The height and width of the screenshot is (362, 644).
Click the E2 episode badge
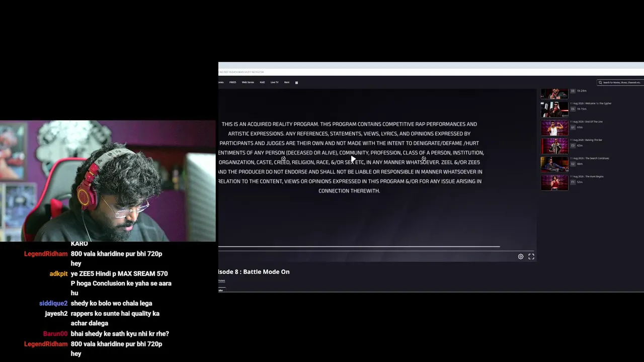(573, 164)
